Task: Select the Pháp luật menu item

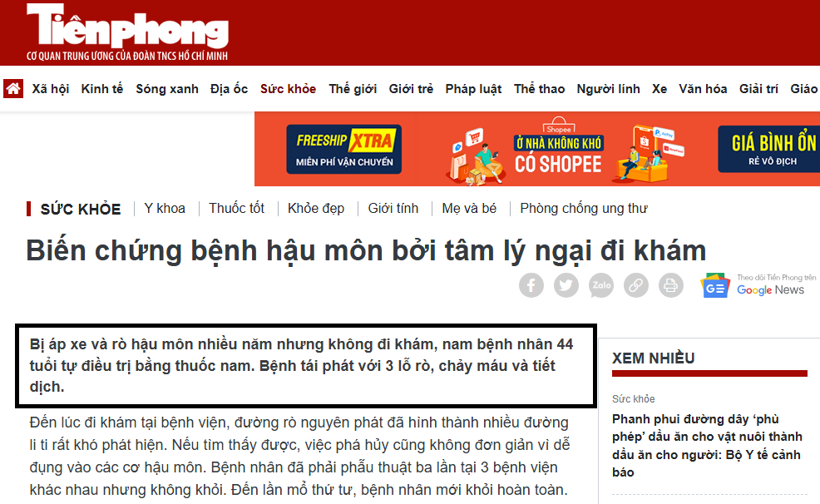Action: pos(473,89)
